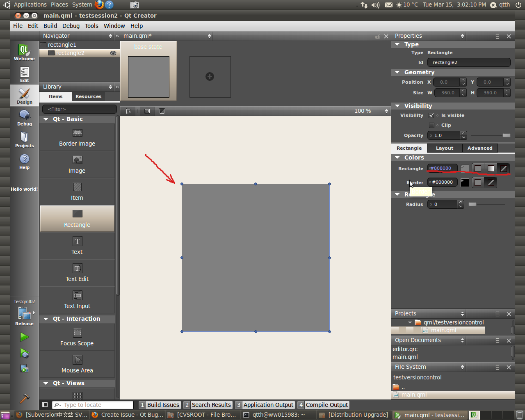Collapse the Qt - Basic section
The image size is (525, 420).
pyautogui.click(x=46, y=119)
